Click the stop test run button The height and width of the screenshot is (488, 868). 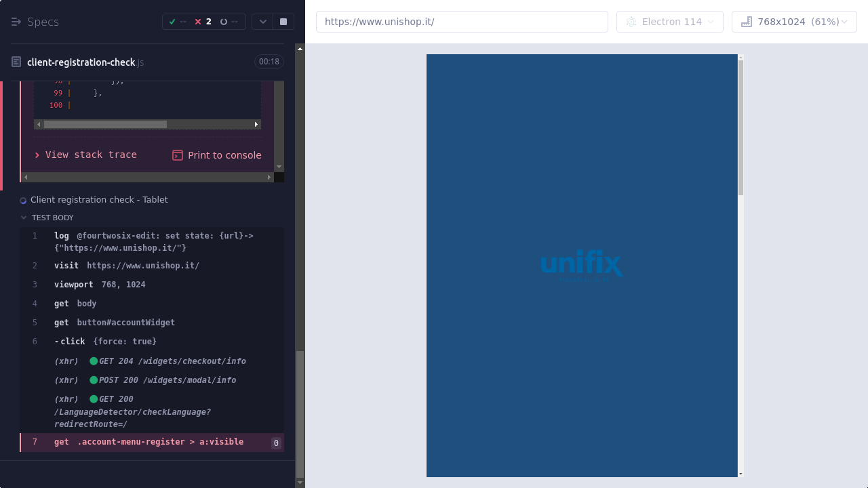pyautogui.click(x=283, y=22)
